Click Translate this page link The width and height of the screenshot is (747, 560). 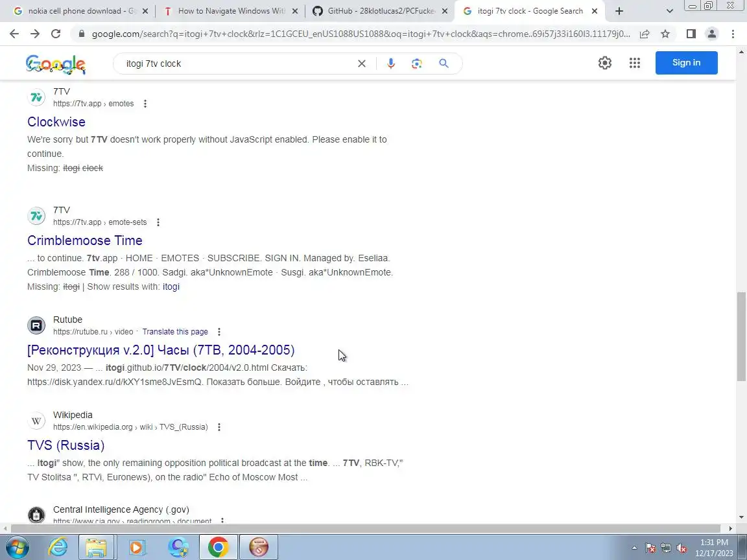pyautogui.click(x=175, y=332)
